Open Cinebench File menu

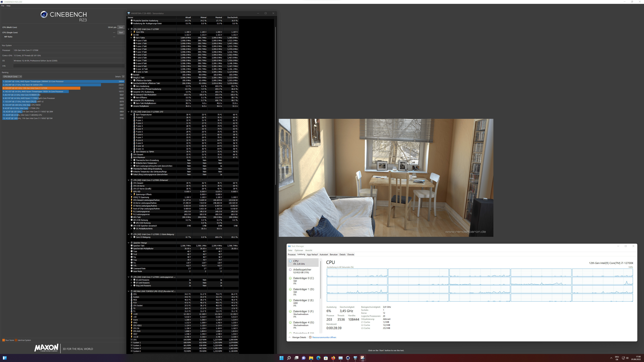point(3,6)
